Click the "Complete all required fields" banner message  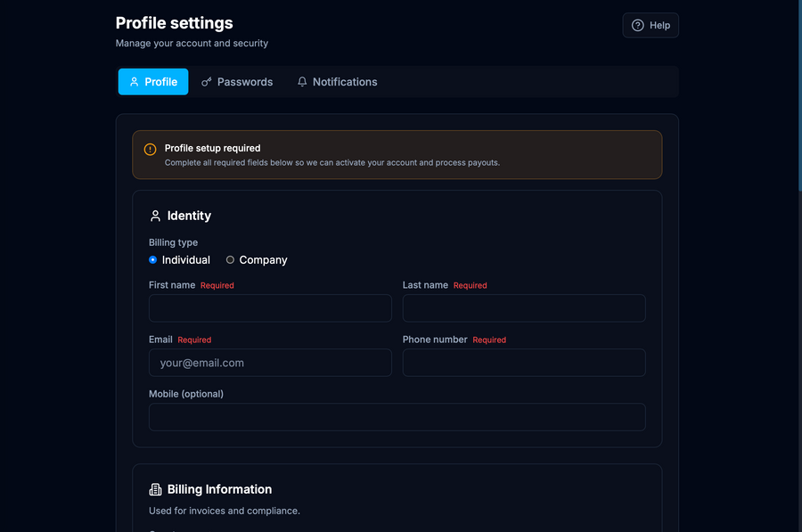(x=332, y=163)
